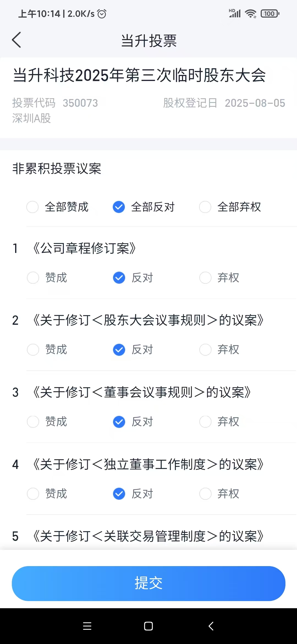Open Android recent apps menu icon

(x=87, y=626)
